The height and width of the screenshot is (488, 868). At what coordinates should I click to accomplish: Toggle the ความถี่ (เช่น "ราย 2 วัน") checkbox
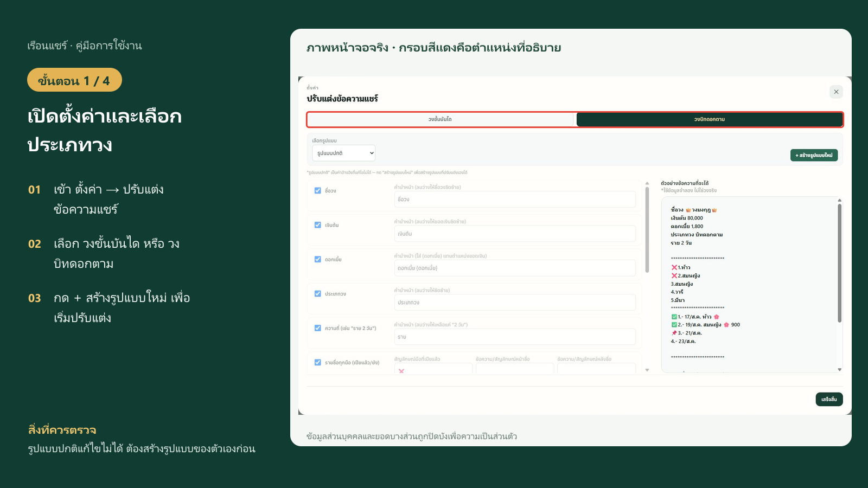[318, 328]
